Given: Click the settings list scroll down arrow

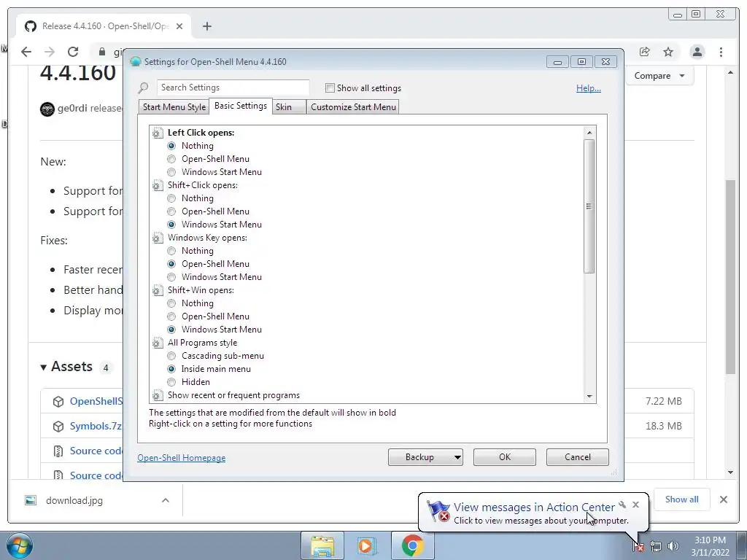Looking at the screenshot, I should [589, 396].
